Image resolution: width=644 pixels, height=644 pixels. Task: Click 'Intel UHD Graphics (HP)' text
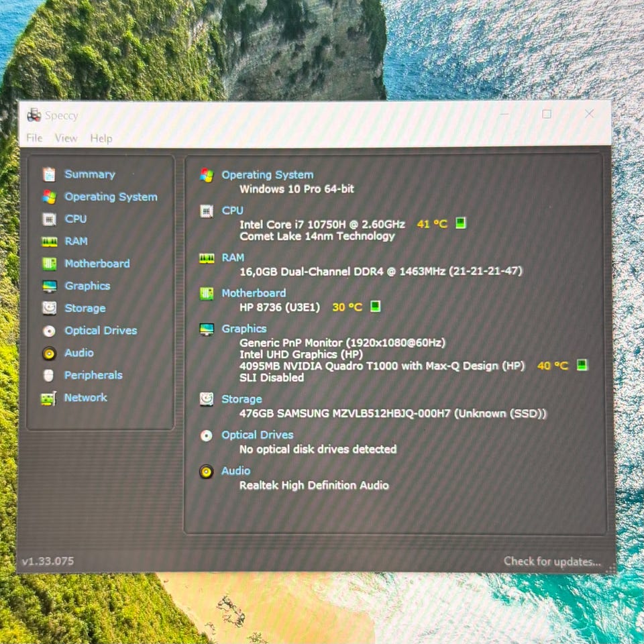301,354
